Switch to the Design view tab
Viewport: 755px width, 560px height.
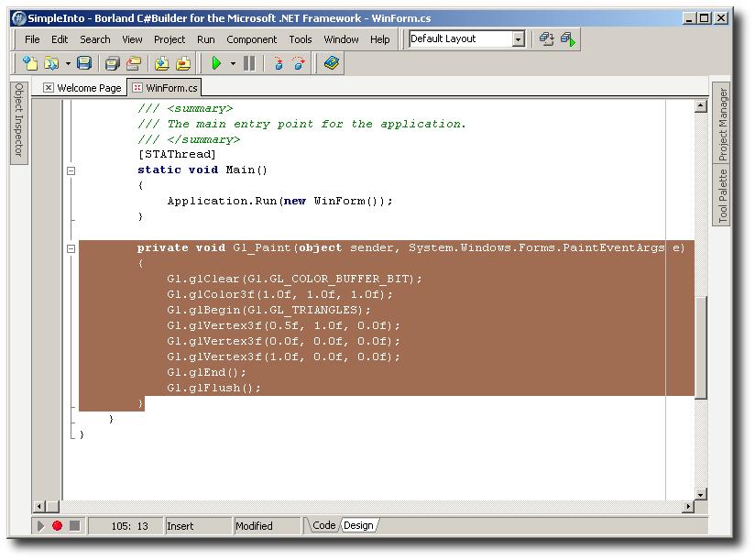tap(359, 525)
